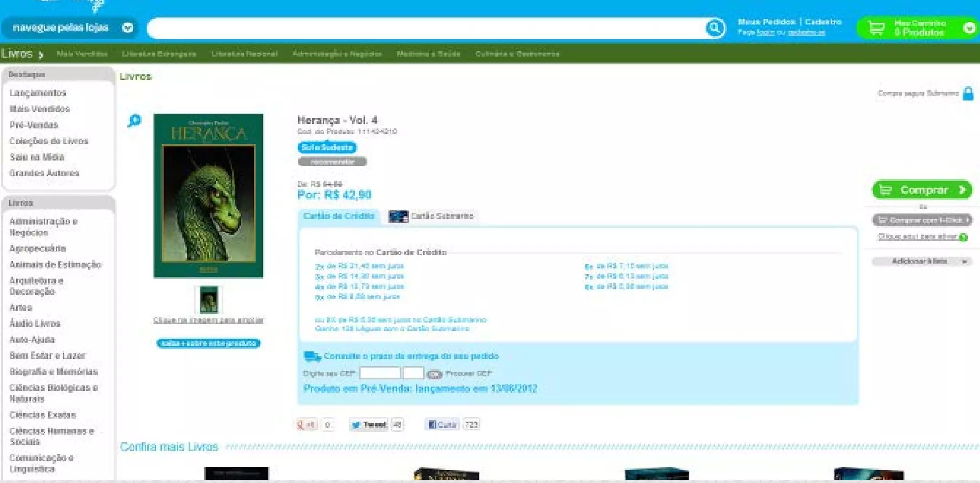The height and width of the screenshot is (483, 980).
Task: Open Pré-Vendas in the Destaques sidebar
Action: pyautogui.click(x=34, y=125)
